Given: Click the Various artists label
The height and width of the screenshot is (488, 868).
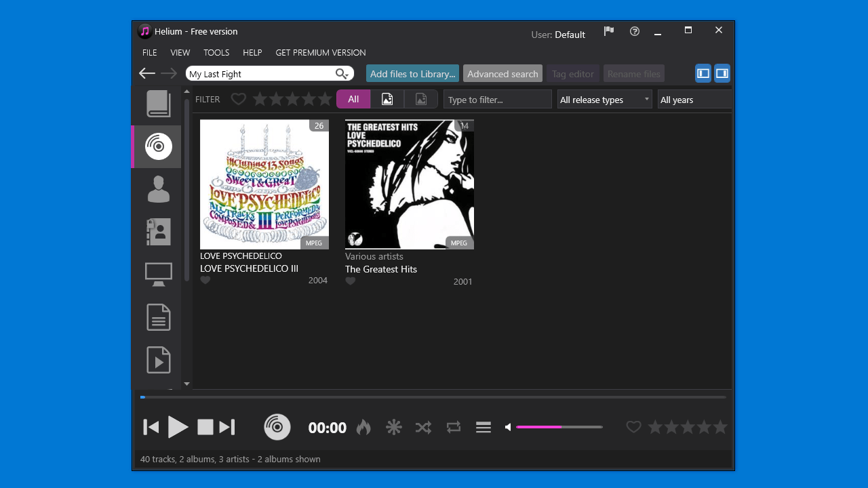Looking at the screenshot, I should [x=374, y=256].
